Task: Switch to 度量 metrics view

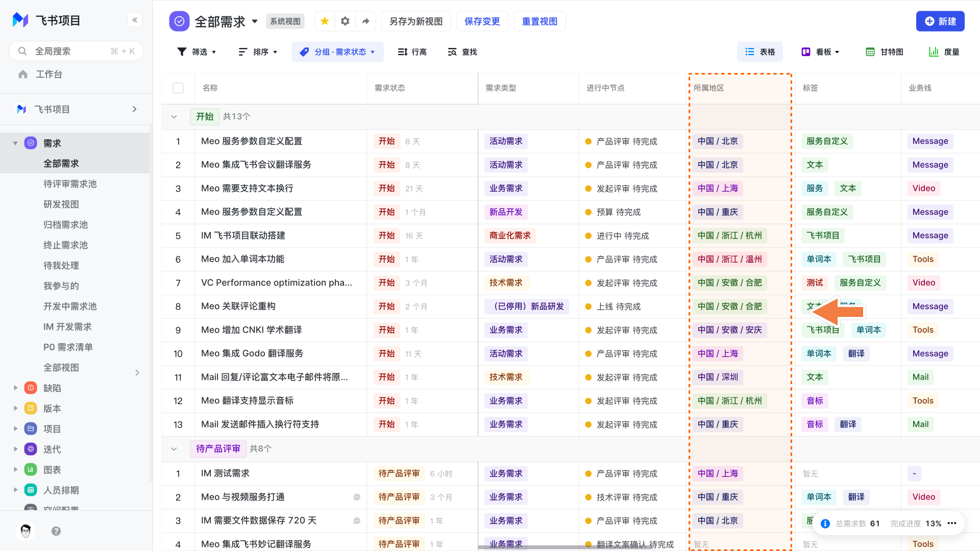Action: point(944,52)
